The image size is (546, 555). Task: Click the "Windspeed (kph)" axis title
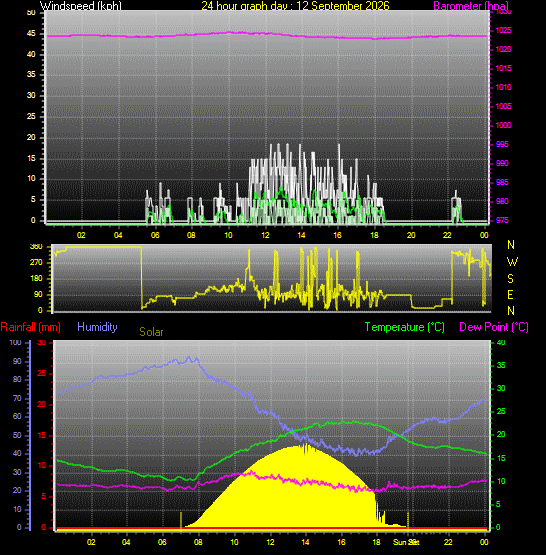[x=80, y=6]
